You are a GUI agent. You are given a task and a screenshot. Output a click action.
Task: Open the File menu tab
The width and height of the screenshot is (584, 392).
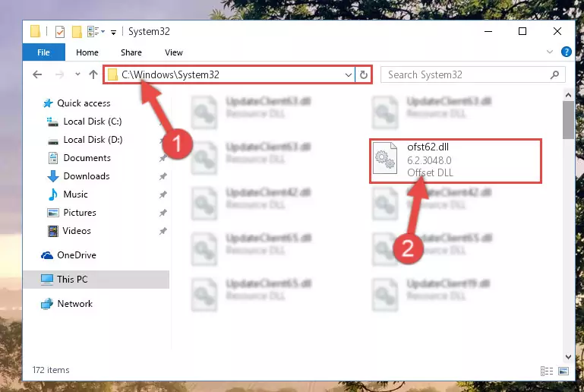click(43, 52)
